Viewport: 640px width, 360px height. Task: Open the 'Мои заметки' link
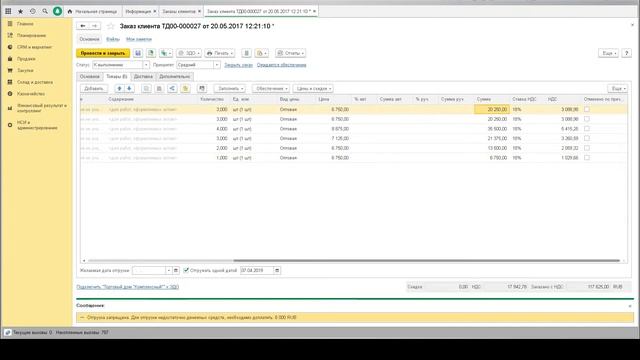139,39
